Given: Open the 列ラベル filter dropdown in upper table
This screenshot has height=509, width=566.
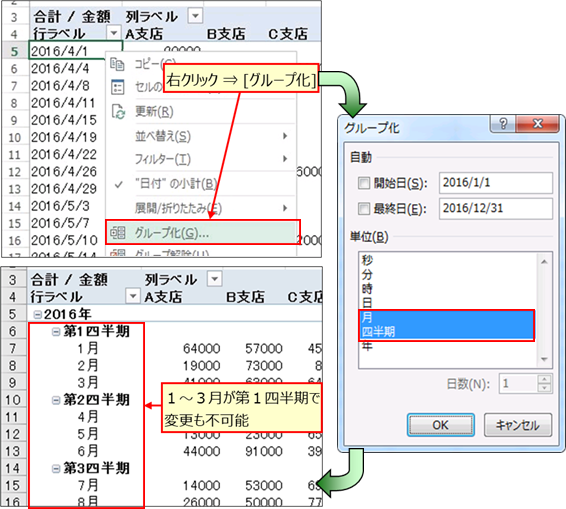Looking at the screenshot, I should click(x=195, y=16).
